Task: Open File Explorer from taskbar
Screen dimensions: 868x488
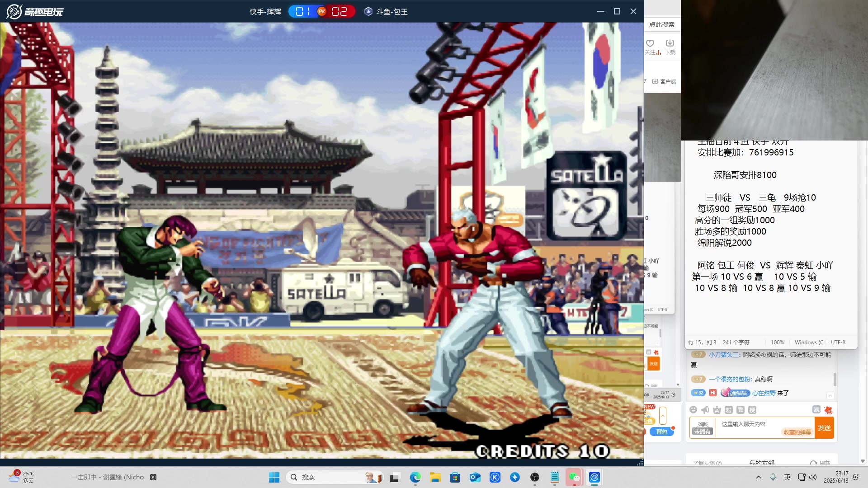Action: click(435, 477)
